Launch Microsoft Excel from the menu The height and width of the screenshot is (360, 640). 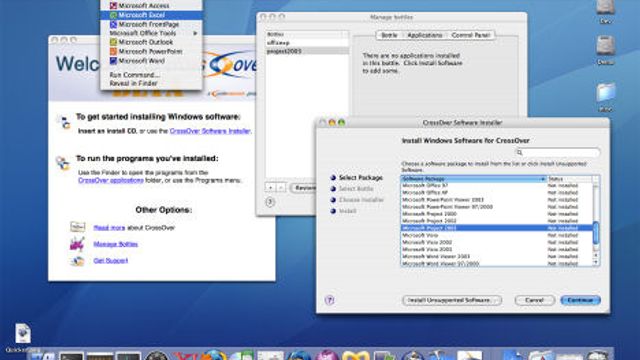(x=151, y=15)
